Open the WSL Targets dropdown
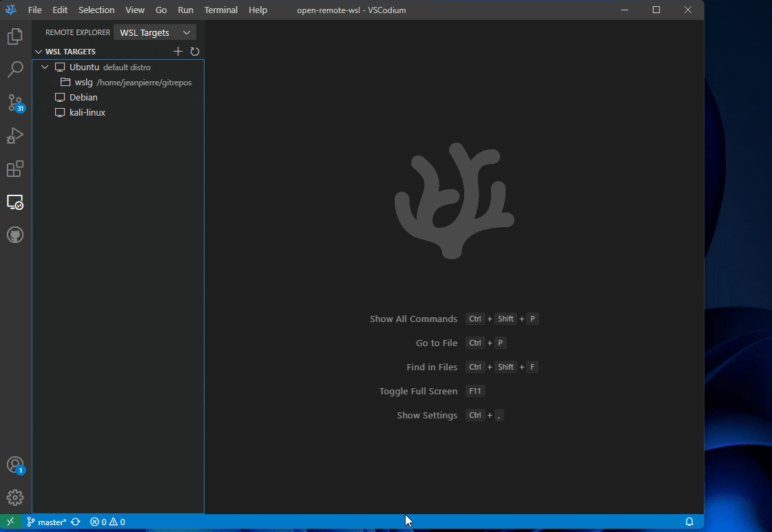772x532 pixels. click(154, 32)
